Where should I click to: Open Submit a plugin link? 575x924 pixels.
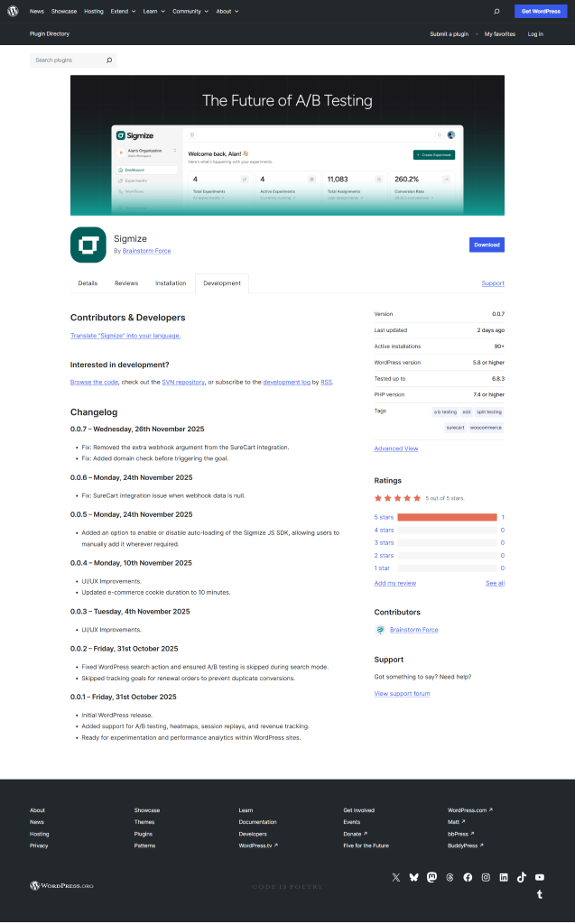pyautogui.click(x=449, y=34)
